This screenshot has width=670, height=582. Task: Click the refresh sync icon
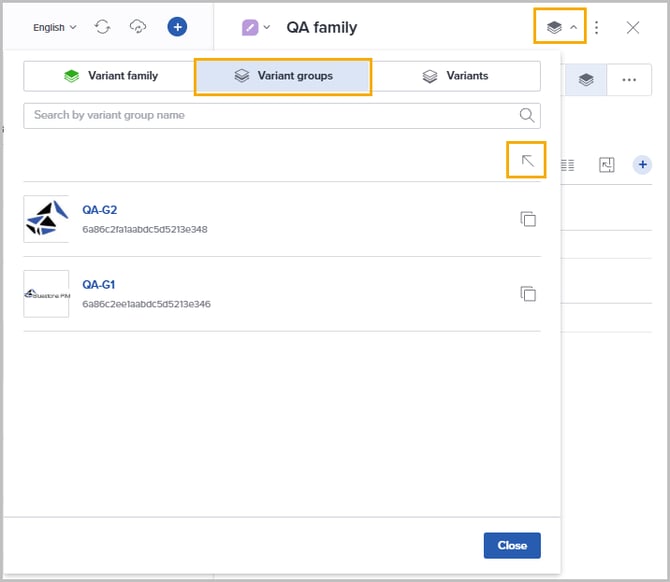point(103,27)
